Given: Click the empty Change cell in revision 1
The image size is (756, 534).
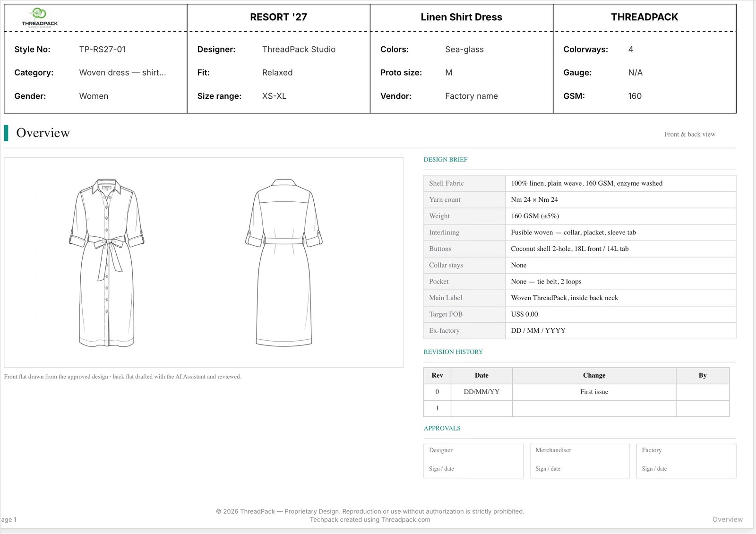Looking at the screenshot, I should (x=594, y=408).
